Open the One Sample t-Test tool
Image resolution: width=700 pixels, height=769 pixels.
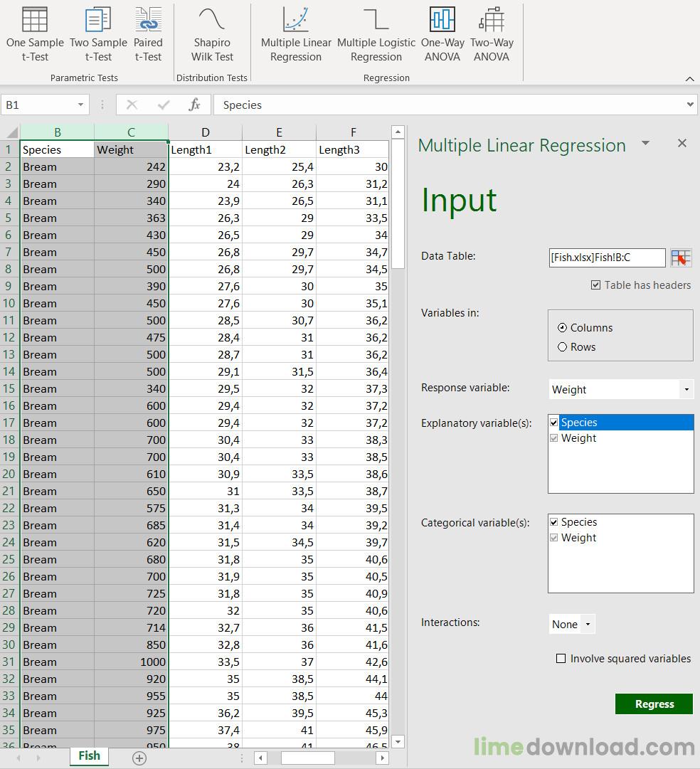point(35,34)
